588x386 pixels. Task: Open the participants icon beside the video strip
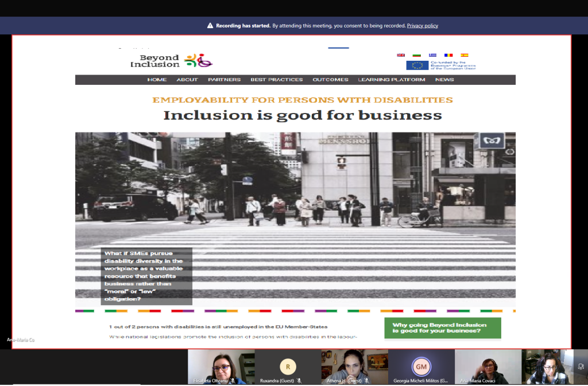pyautogui.click(x=581, y=366)
